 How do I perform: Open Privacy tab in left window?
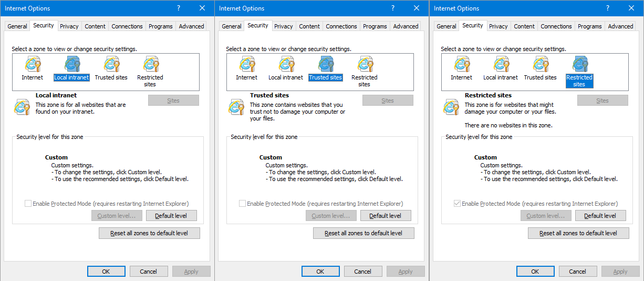[69, 26]
